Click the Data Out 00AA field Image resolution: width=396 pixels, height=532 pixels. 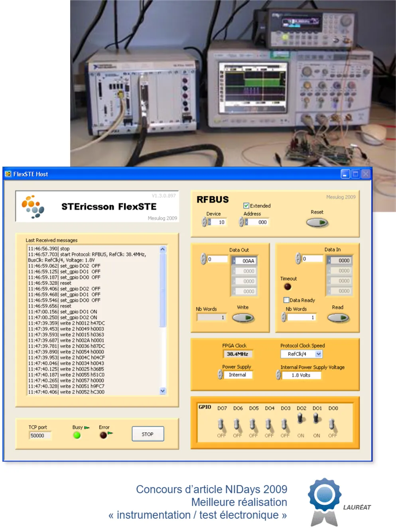pyautogui.click(x=244, y=261)
